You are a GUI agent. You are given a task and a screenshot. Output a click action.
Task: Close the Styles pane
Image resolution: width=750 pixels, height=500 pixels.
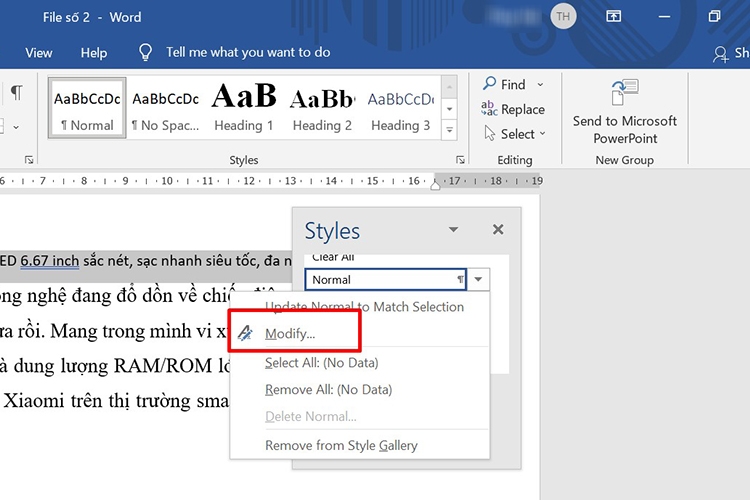coord(498,230)
